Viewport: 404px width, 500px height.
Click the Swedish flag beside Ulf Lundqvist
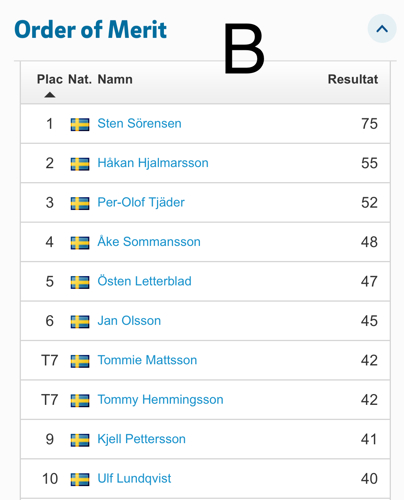click(x=80, y=480)
